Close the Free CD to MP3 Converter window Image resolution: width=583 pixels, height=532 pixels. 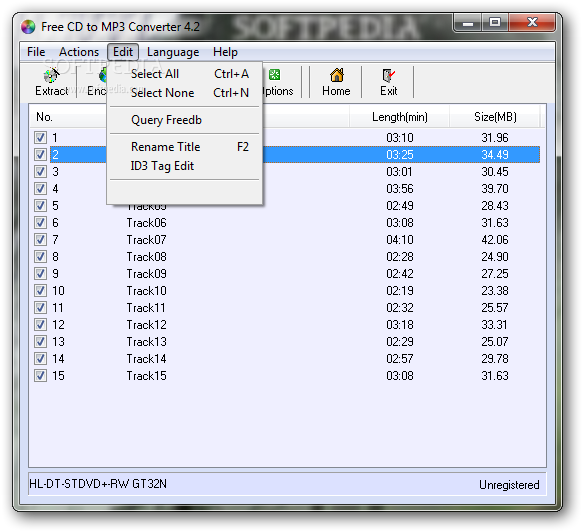tap(532, 23)
